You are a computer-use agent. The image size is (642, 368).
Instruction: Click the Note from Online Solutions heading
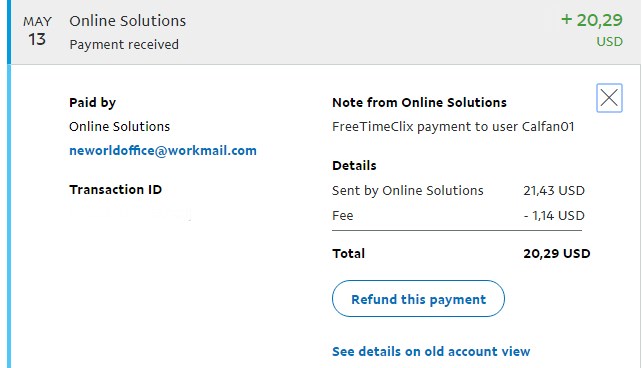click(419, 102)
